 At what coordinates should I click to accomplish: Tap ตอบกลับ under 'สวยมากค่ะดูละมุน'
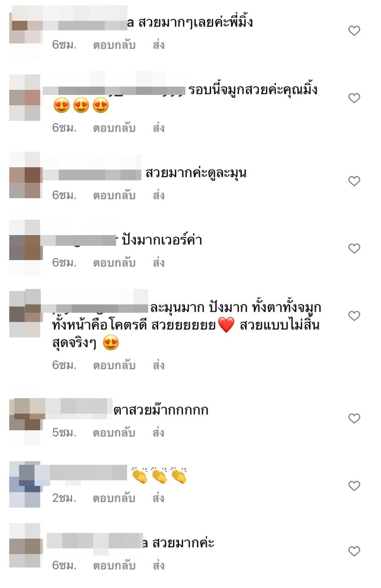click(x=114, y=195)
